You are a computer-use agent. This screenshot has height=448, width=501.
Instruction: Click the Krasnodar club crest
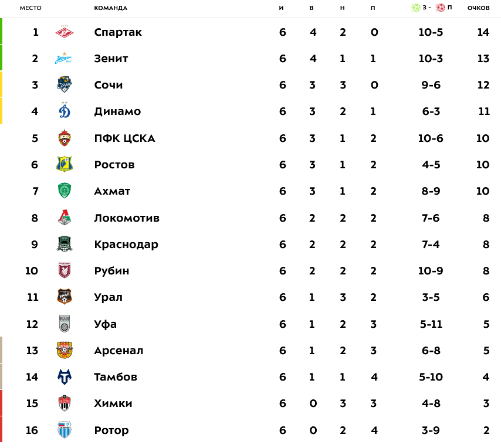pyautogui.click(x=64, y=244)
